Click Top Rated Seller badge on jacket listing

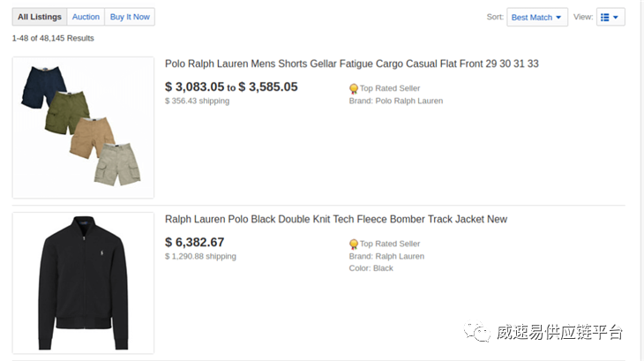(x=385, y=244)
